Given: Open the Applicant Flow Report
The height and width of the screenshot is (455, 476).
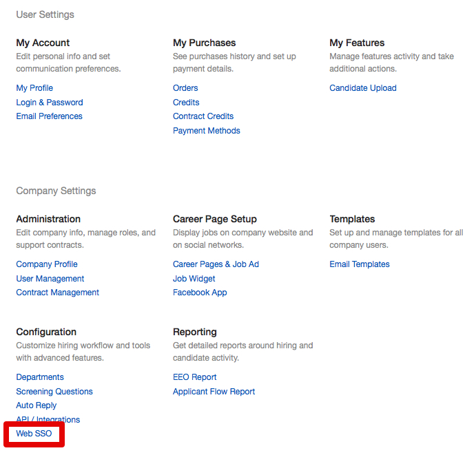Looking at the screenshot, I should click(x=214, y=391).
